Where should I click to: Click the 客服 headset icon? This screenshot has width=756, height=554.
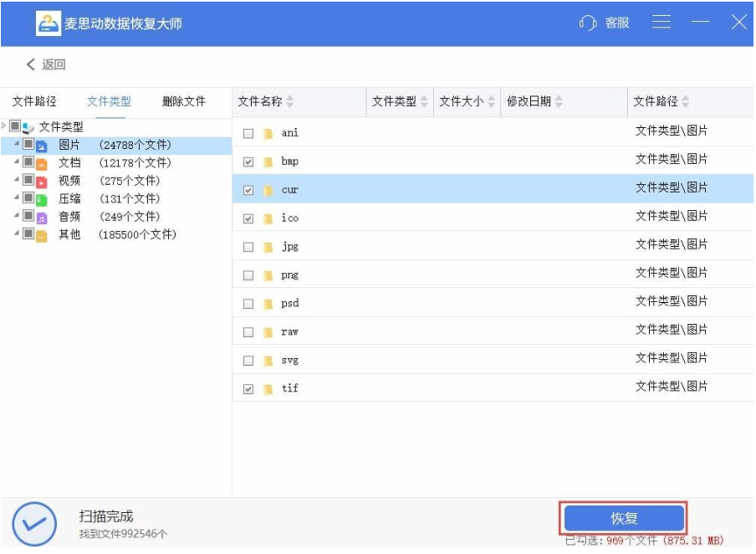coord(588,23)
